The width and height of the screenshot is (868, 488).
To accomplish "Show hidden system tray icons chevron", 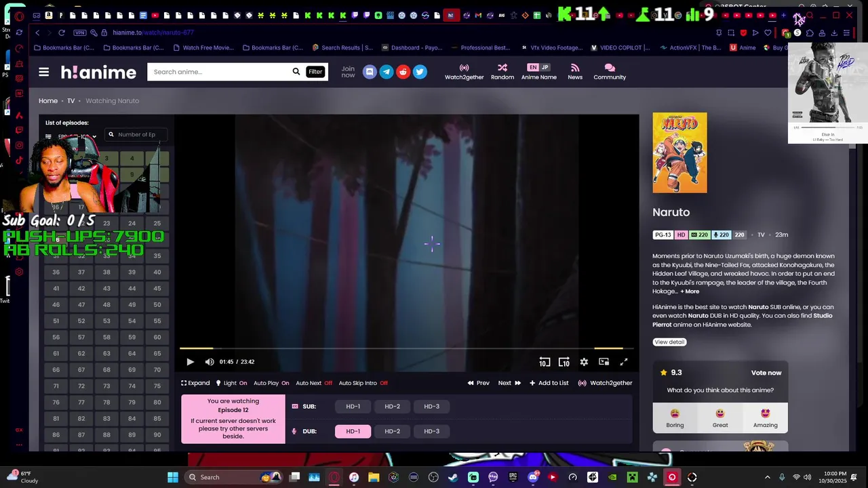I will tap(767, 477).
